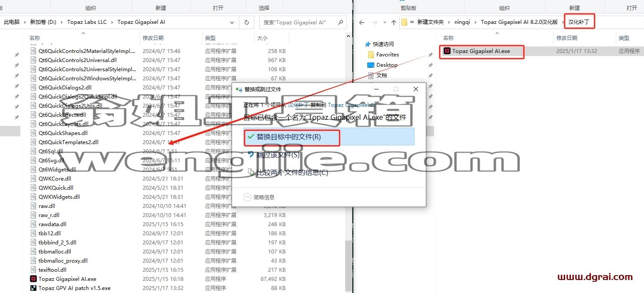Go back in right Explorer window
Screen dimensions: 644x293
pyautogui.click(x=362, y=22)
